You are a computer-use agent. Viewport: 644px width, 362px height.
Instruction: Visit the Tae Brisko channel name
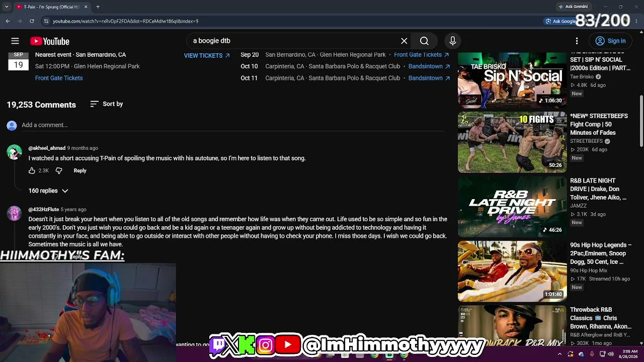(582, 77)
